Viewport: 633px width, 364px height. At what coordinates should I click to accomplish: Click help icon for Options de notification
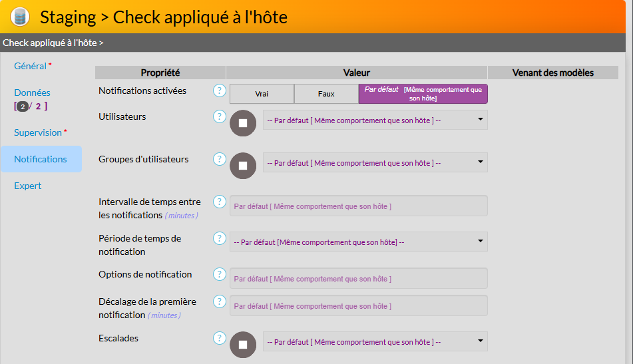tap(220, 274)
